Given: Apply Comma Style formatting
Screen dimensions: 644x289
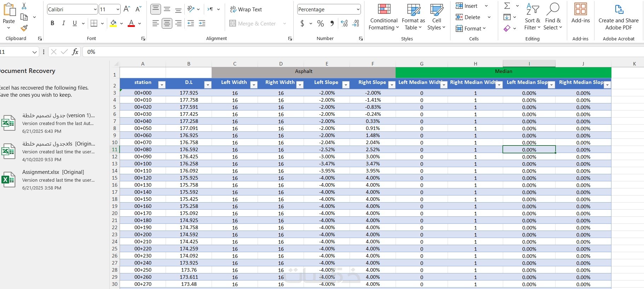Looking at the screenshot, I should pyautogui.click(x=332, y=23).
